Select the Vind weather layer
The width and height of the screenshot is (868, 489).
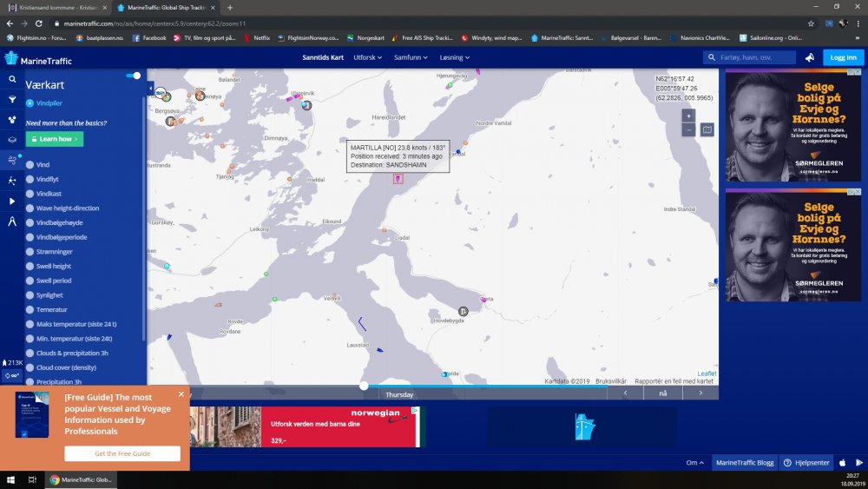pos(37,164)
